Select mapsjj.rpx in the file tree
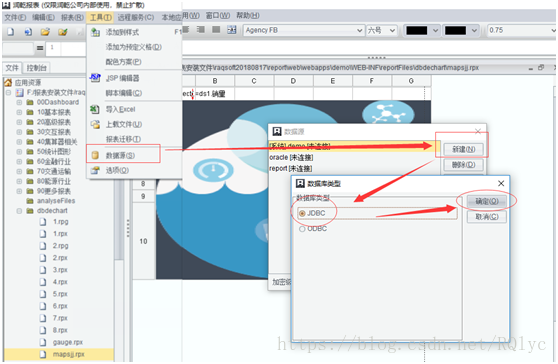558x364 pixels. coord(69,354)
